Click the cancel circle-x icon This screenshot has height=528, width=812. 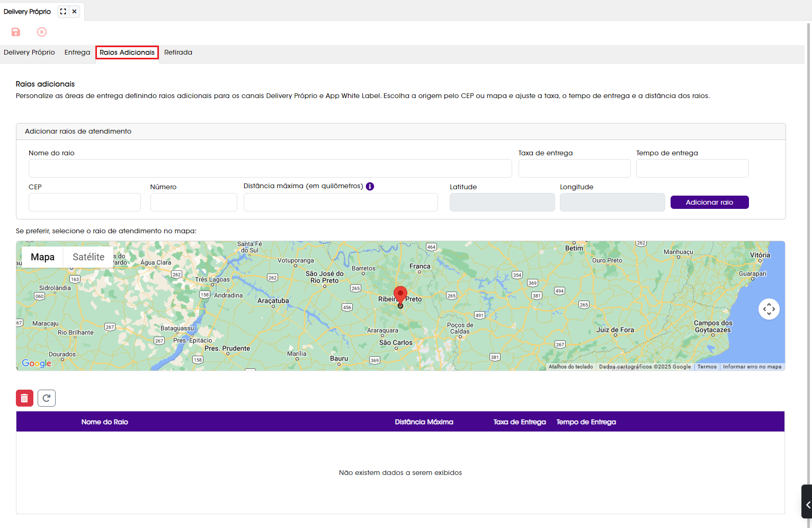(x=42, y=32)
